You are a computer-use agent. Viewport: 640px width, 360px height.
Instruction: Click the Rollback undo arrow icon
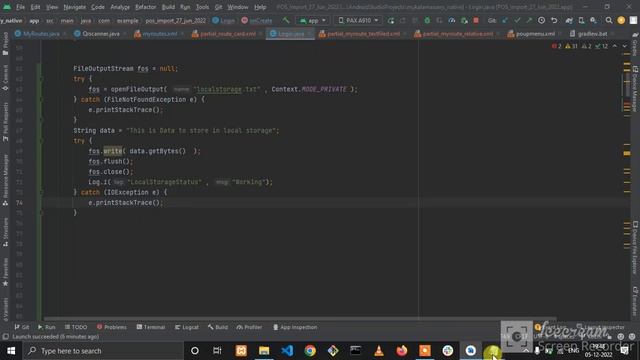tap(554, 20)
